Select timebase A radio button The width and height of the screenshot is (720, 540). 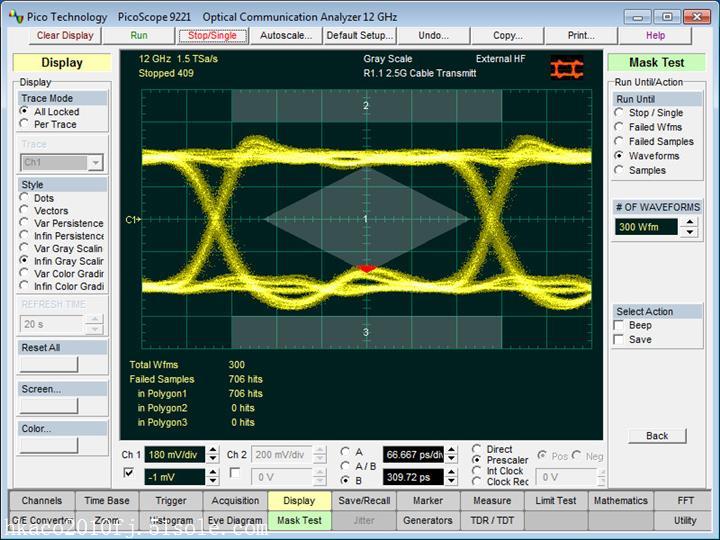(x=345, y=451)
